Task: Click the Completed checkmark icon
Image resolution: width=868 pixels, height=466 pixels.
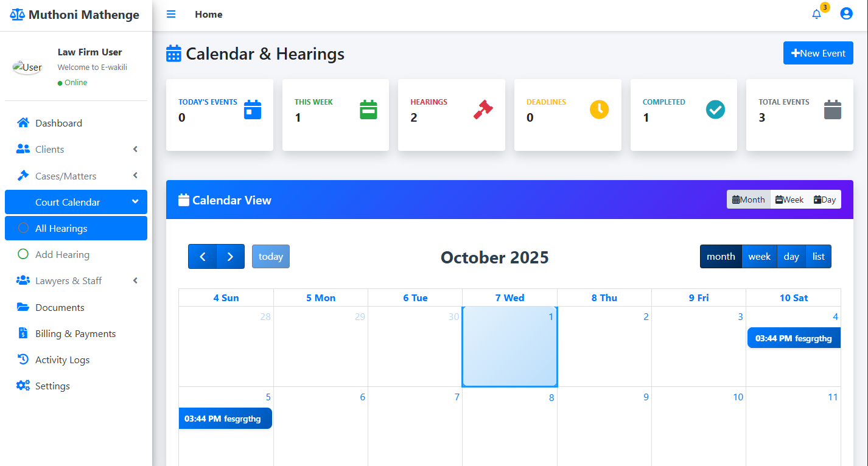Action: tap(715, 110)
